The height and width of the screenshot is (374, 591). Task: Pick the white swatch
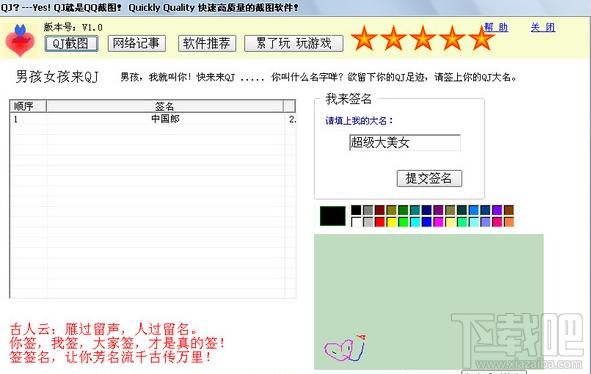[x=356, y=222]
